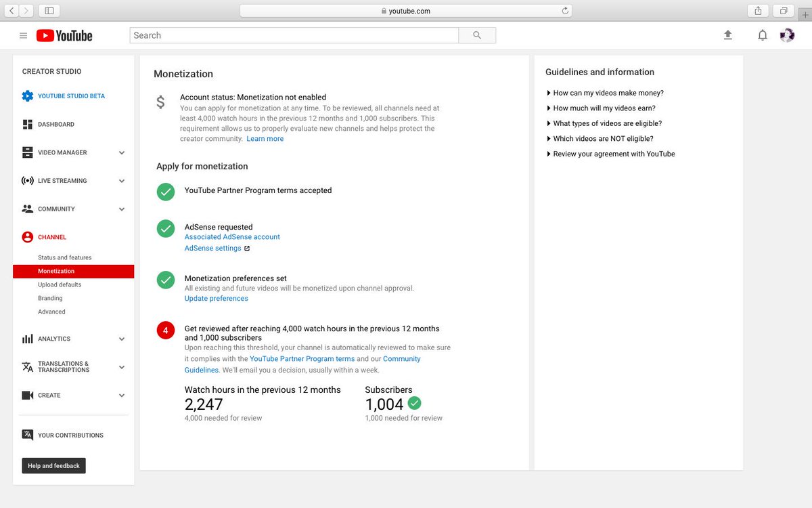Viewport: 812px width, 508px height.
Task: Expand 'What types of videos are eligible?'
Action: (604, 123)
